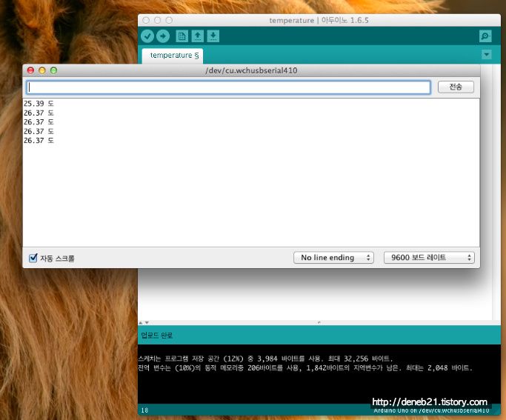
Task: Click the serial monitor title /dev/cu.wchusbserial410
Action: point(251,70)
